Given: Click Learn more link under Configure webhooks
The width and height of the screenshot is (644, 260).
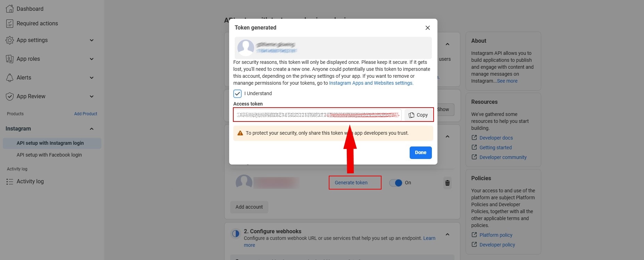Looking at the screenshot, I should coord(429,238).
